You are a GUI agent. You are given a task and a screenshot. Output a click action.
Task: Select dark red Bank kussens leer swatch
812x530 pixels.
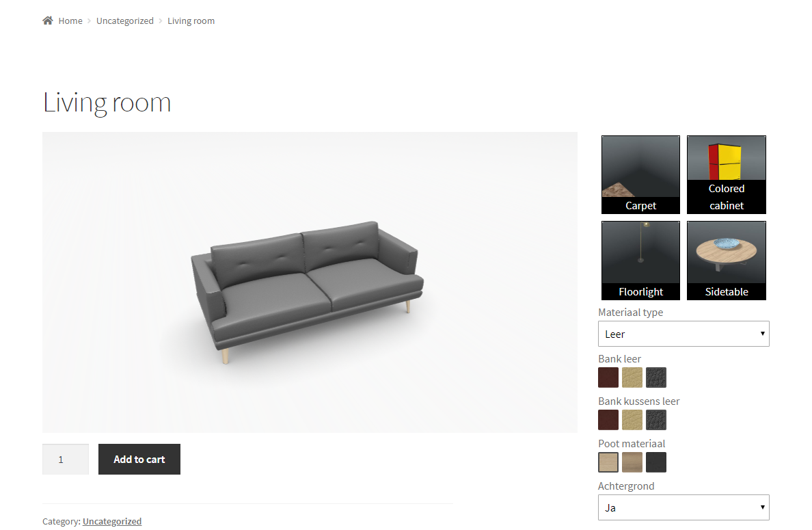[x=608, y=420]
